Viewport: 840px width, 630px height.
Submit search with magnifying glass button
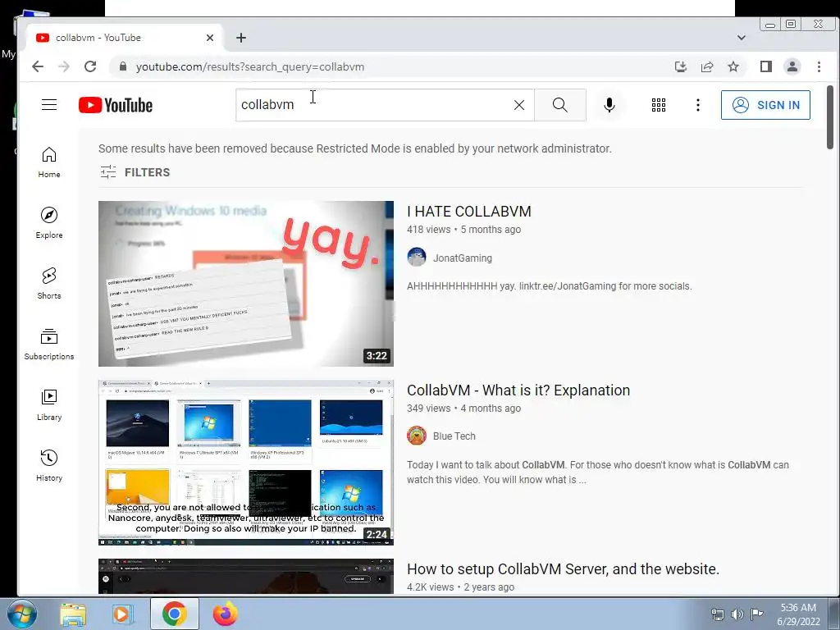click(559, 105)
